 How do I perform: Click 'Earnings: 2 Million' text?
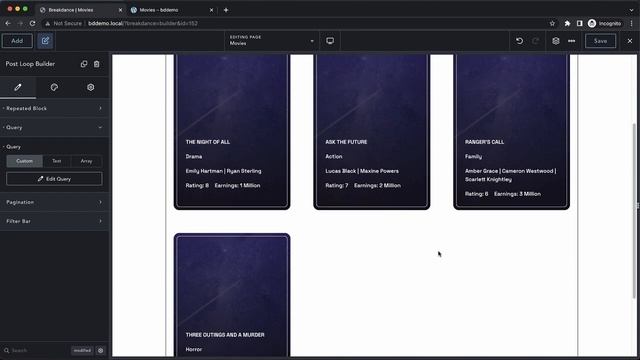point(378,186)
